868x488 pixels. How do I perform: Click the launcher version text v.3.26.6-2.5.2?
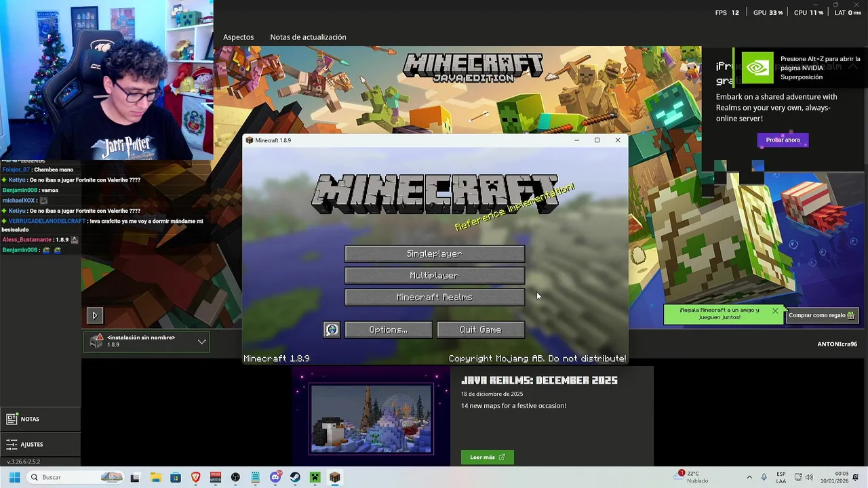click(x=24, y=462)
